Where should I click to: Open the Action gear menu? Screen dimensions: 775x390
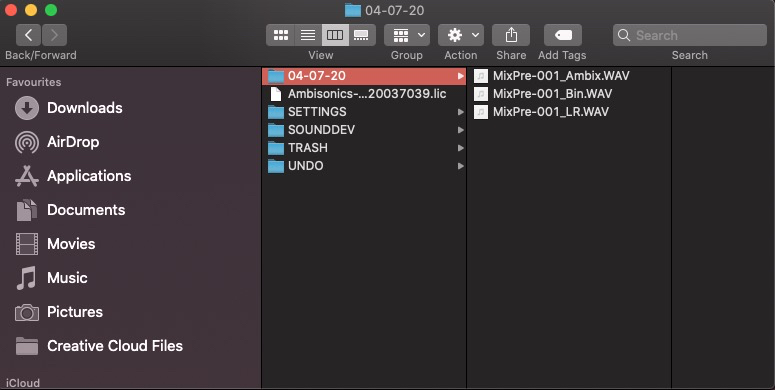pos(461,35)
